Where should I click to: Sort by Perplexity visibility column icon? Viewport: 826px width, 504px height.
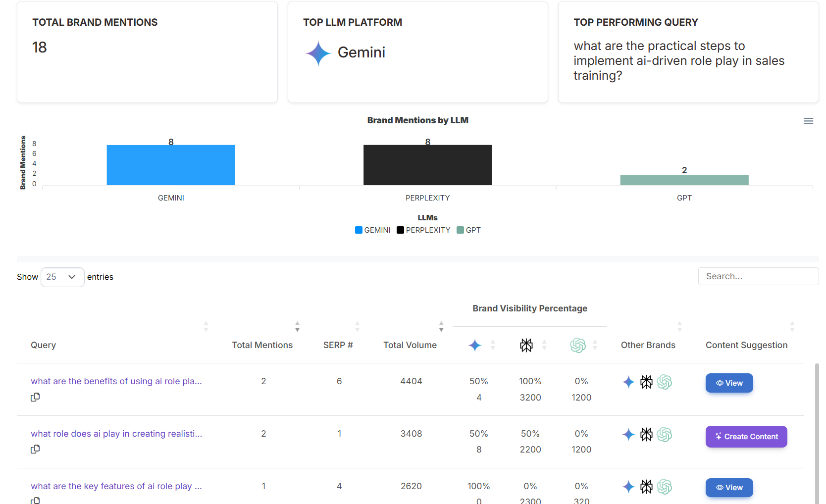(544, 345)
